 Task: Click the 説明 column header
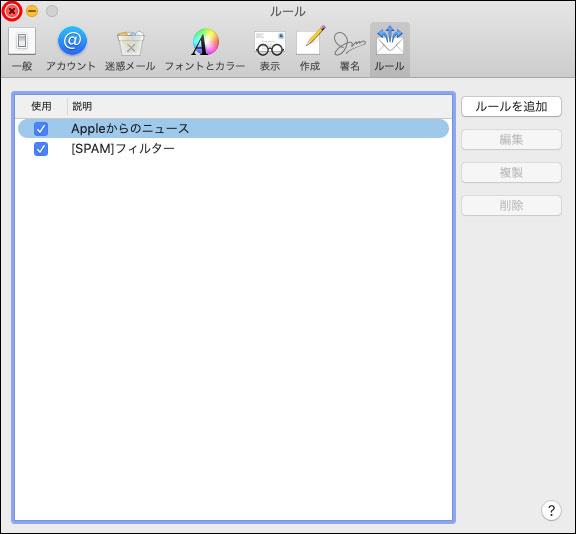click(259, 107)
